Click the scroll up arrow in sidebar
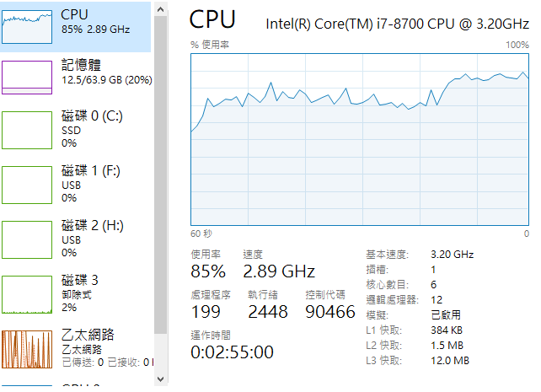Image resolution: width=541 pixels, height=392 pixels. pyautogui.click(x=160, y=9)
